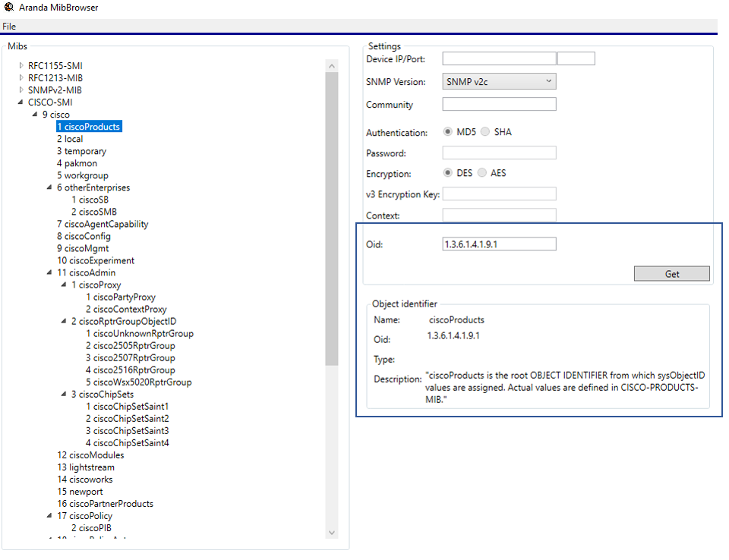
Task: Click the Password input field
Action: pos(499,153)
